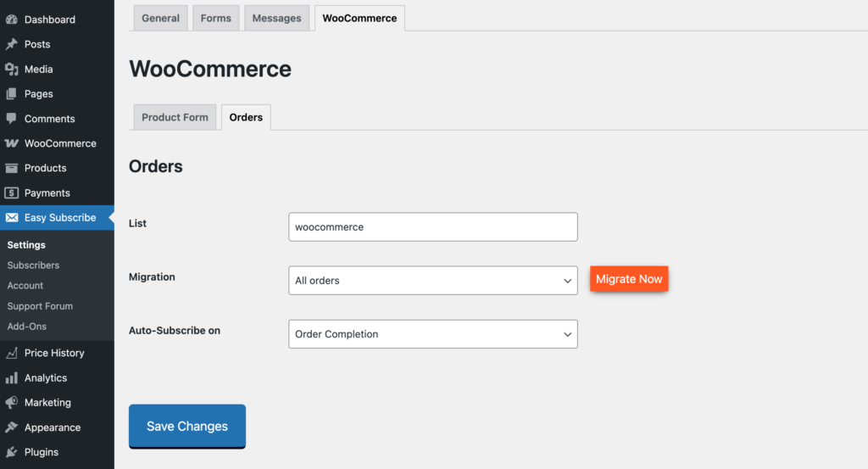868x469 pixels.
Task: Go to the Support Forum link
Action: point(40,306)
